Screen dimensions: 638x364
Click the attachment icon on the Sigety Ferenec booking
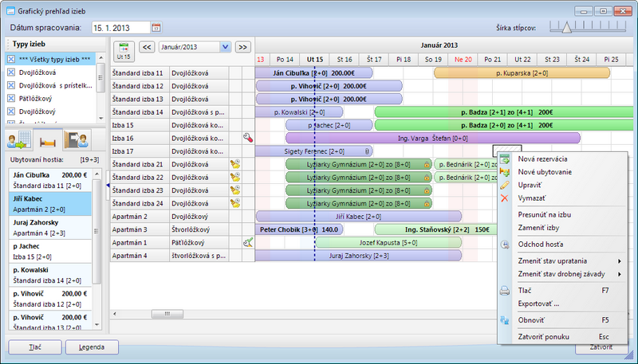[367, 151]
